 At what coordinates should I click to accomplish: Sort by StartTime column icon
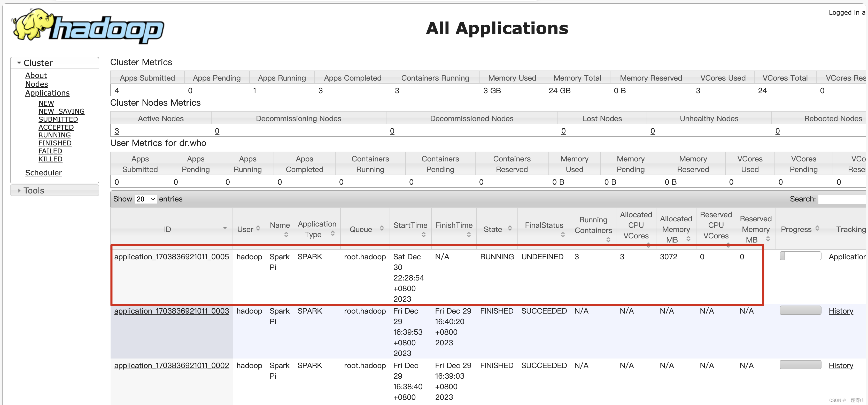click(x=424, y=235)
